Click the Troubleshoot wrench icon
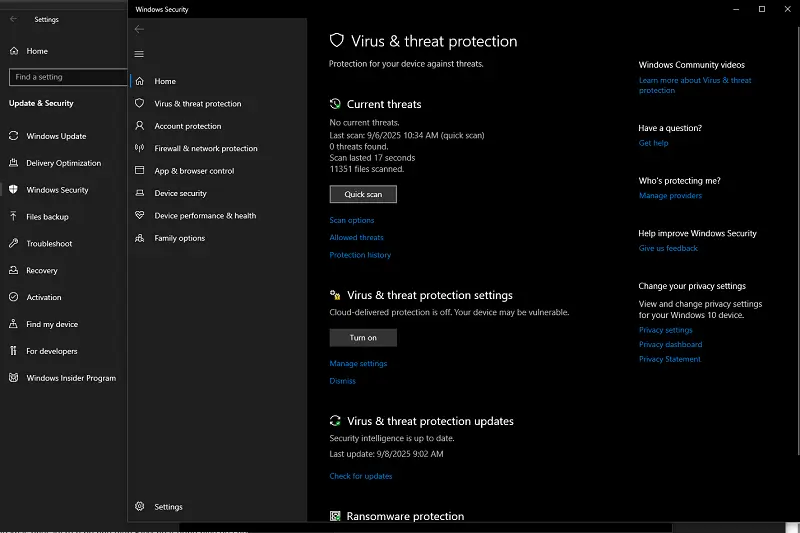Image resolution: width=800 pixels, height=533 pixels. [14, 243]
